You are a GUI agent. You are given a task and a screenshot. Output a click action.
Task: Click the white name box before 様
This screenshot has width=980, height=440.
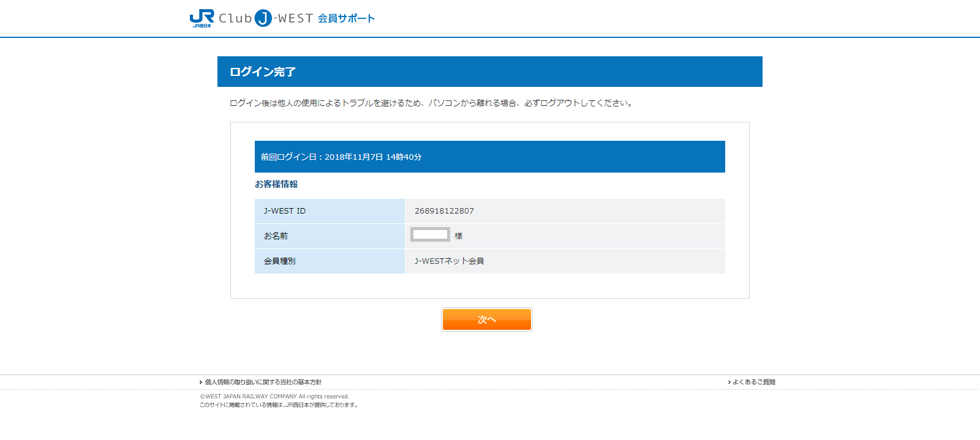[x=430, y=234]
